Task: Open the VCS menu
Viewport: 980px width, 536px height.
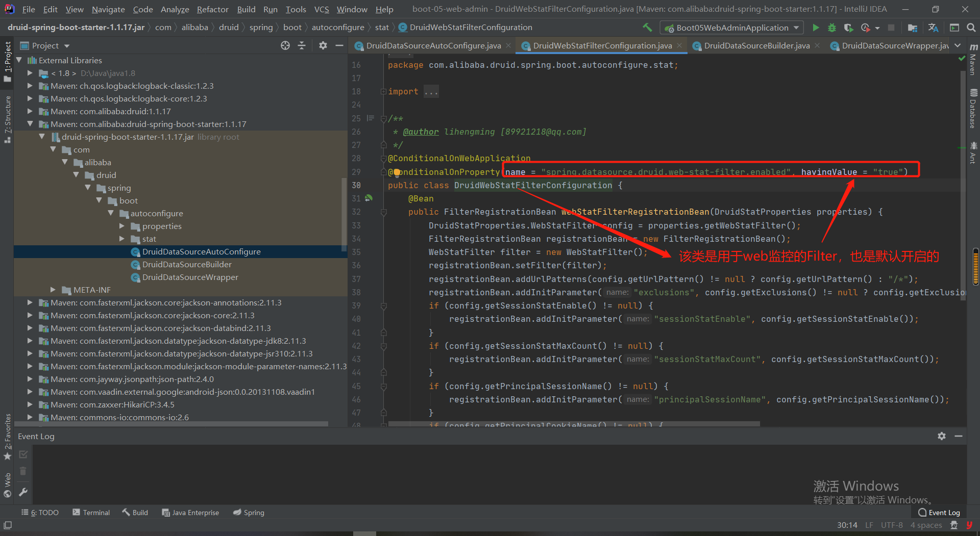Action: [x=322, y=9]
